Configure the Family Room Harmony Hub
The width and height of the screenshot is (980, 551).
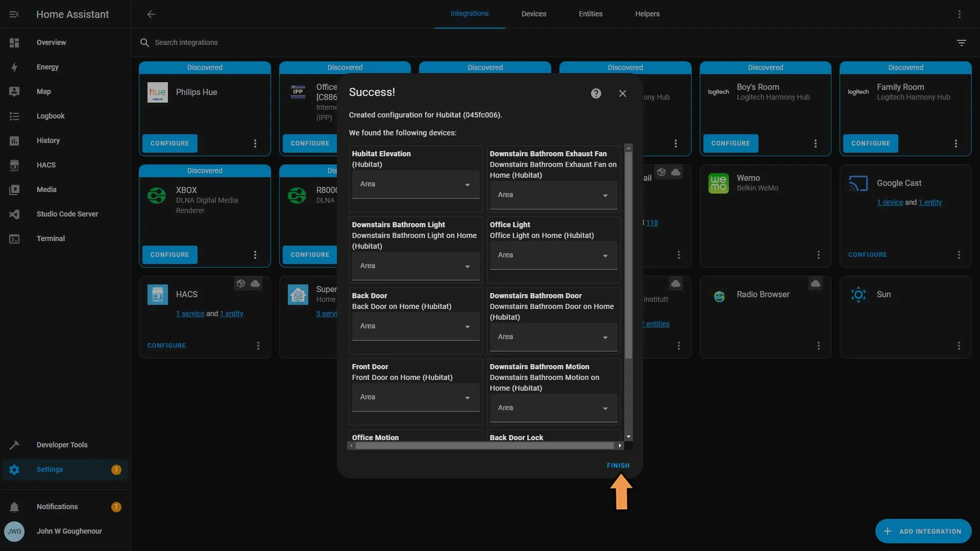point(870,143)
